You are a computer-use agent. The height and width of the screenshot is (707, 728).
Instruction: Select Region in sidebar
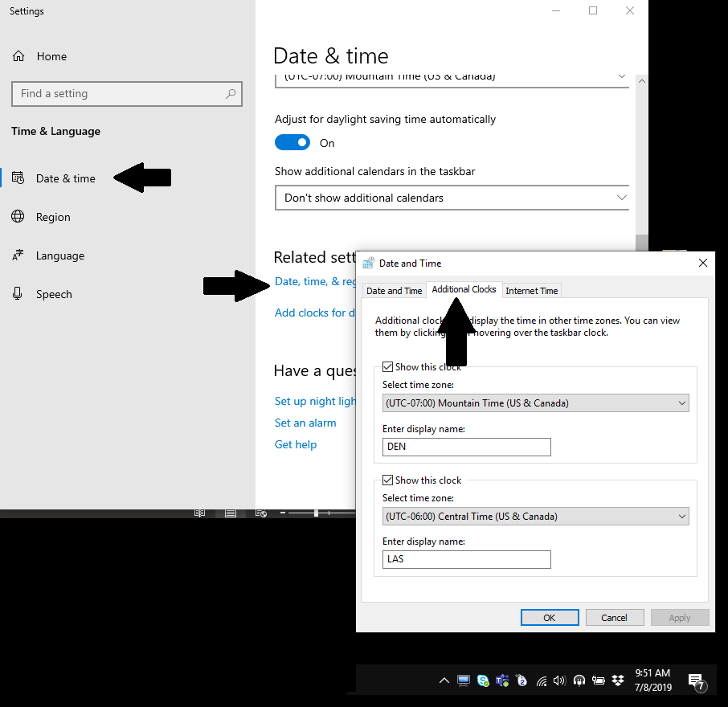(x=53, y=217)
